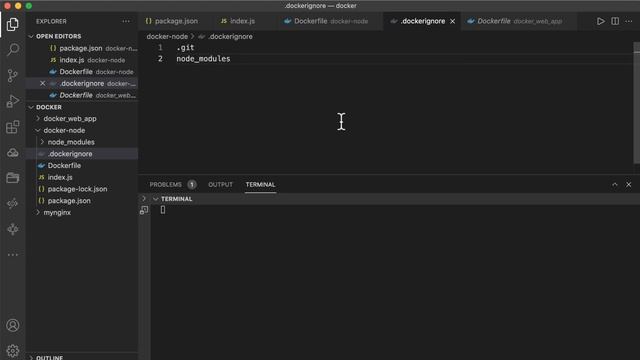Open Dockerfile docker_web… from Open Editors
640x360 pixels.
click(x=82, y=95)
